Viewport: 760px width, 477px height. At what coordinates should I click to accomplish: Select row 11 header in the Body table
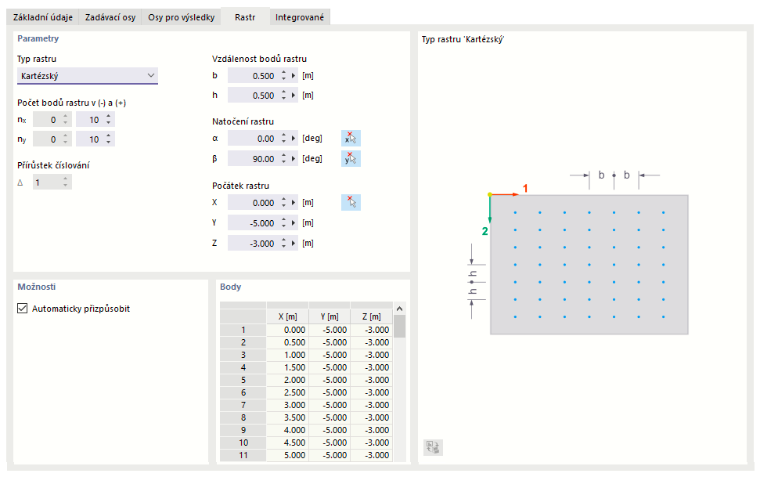point(243,455)
